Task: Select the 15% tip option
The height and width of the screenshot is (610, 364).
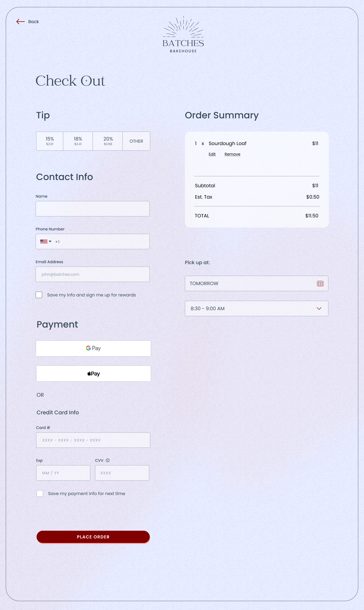Action: [50, 141]
